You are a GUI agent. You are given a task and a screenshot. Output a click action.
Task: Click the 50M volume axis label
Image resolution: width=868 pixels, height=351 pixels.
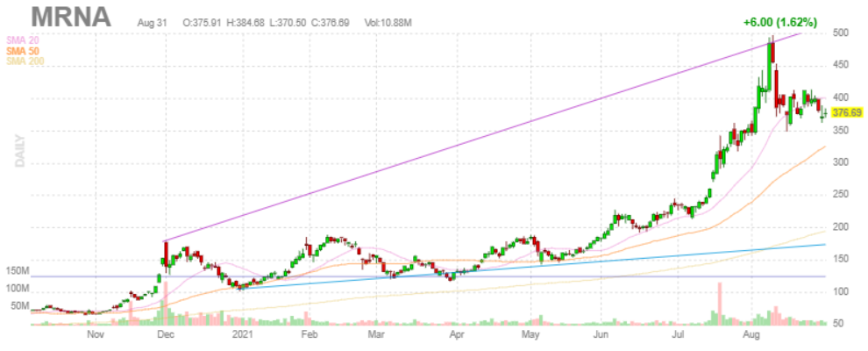pos(19,306)
